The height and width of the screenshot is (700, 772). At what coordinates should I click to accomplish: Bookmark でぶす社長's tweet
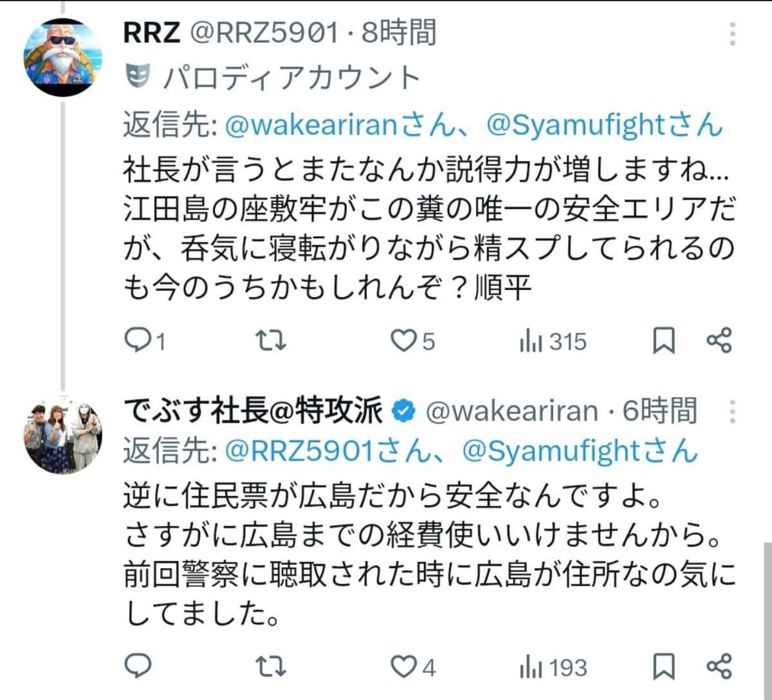pyautogui.click(x=664, y=667)
